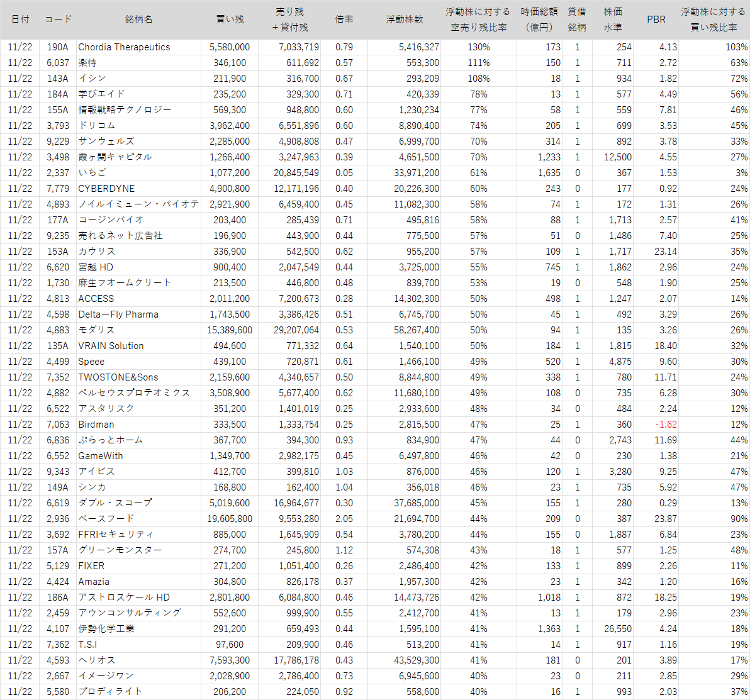This screenshot has height=700, width=750.
Task: Select the 倍率 column header
Action: click(344, 19)
